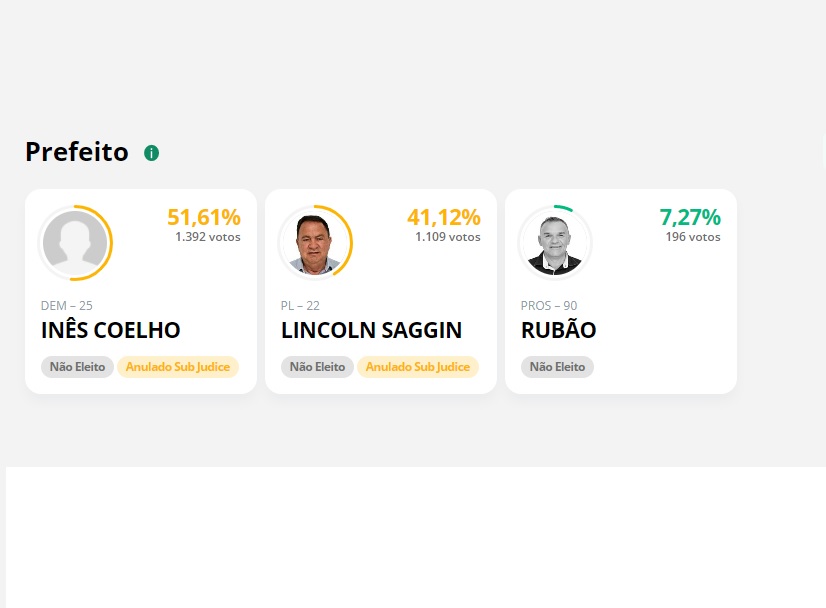Image resolution: width=826 pixels, height=608 pixels.
Task: Click the Prefeito section heading
Action: point(77,152)
